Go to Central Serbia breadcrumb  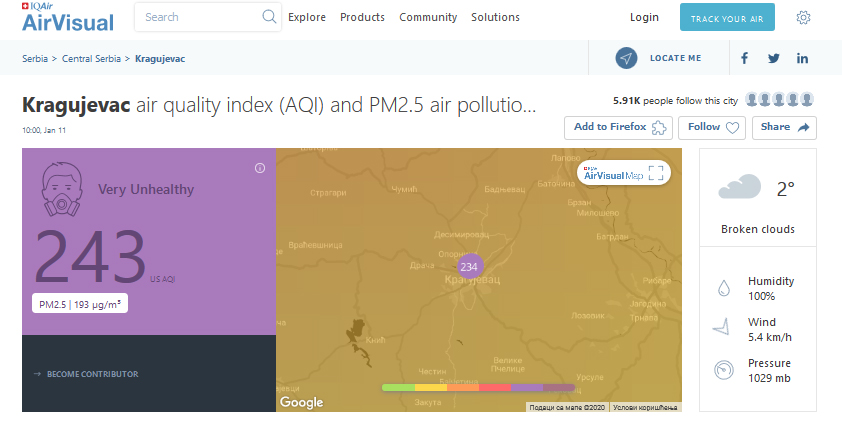pos(92,58)
